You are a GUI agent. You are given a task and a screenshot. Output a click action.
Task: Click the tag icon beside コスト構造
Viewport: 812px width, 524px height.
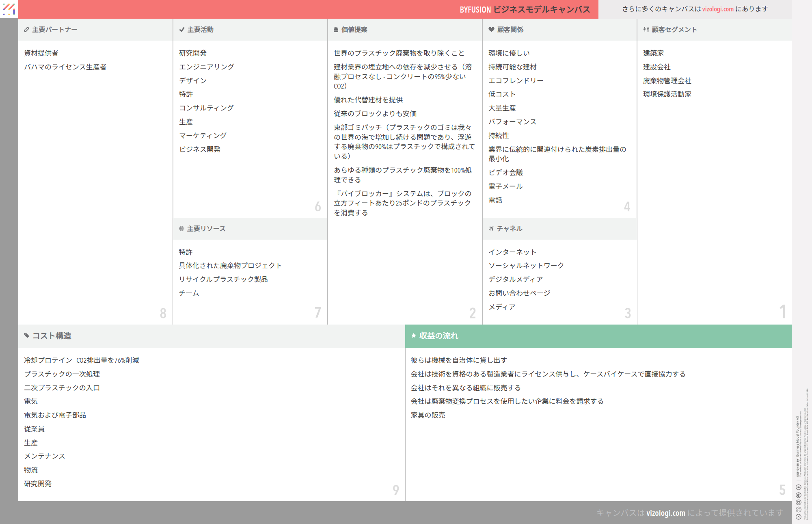point(27,336)
